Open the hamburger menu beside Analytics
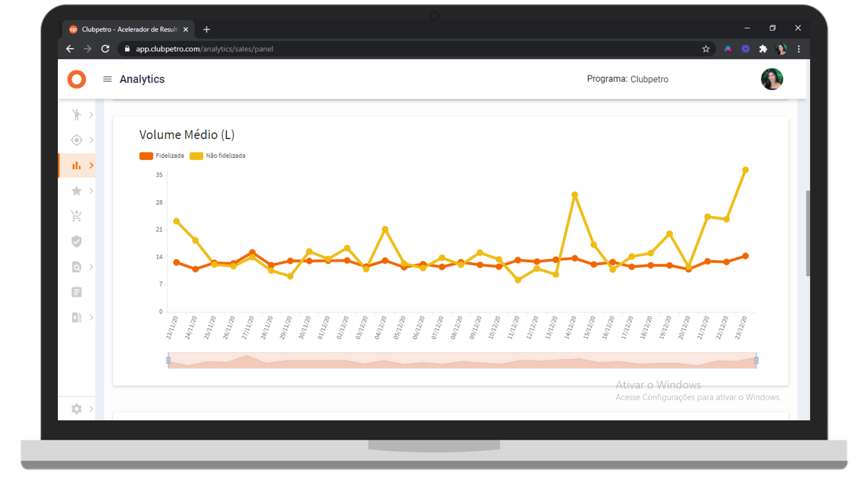Viewport: 868px width, 488px height. [x=107, y=79]
